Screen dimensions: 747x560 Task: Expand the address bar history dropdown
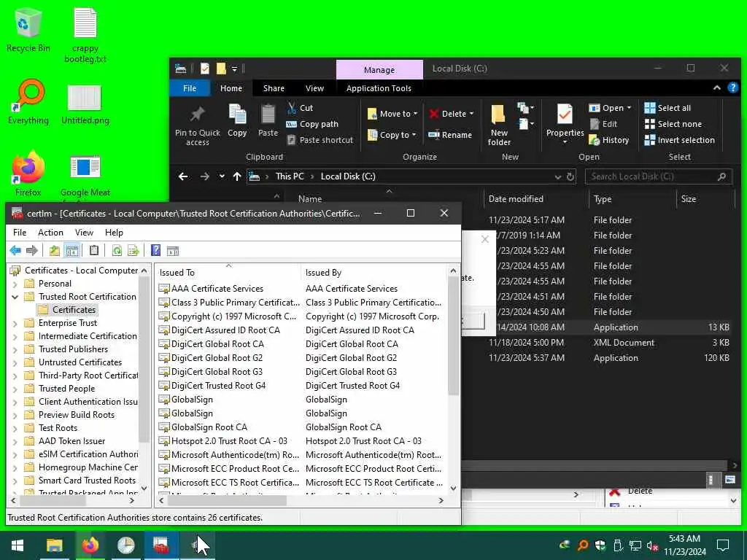pos(558,177)
